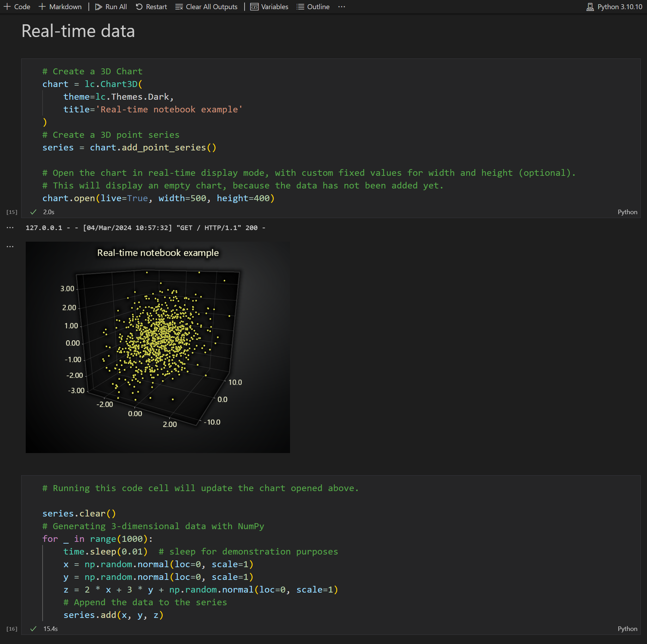Open the toolbar overflow menu (three dots)
The image size is (647, 644).
[x=341, y=7]
